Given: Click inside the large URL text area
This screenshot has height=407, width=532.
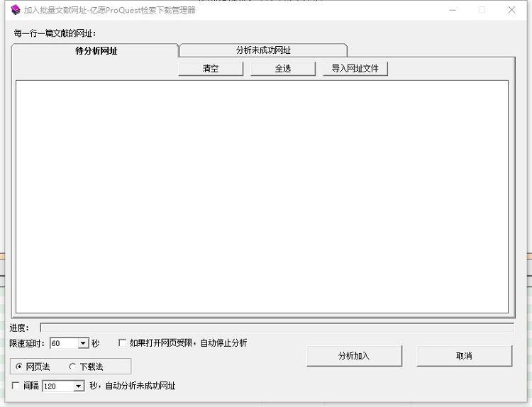Looking at the screenshot, I should (262, 196).
